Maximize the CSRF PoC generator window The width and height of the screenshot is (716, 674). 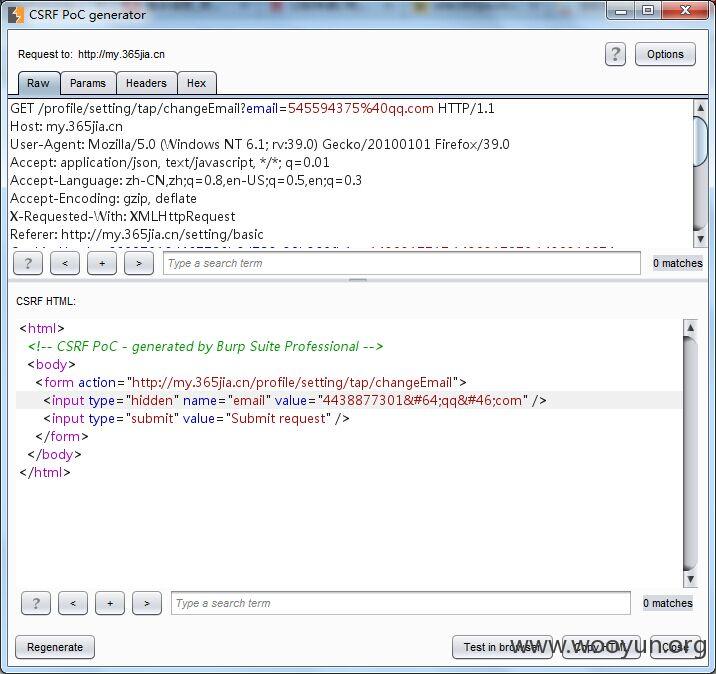648,11
